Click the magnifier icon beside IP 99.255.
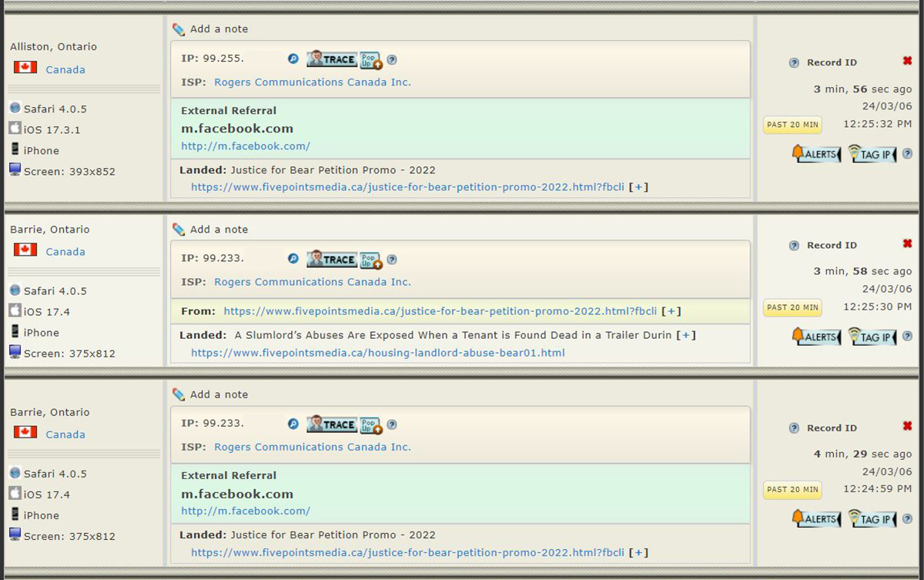Viewport: 924px width, 580px height. (x=293, y=59)
